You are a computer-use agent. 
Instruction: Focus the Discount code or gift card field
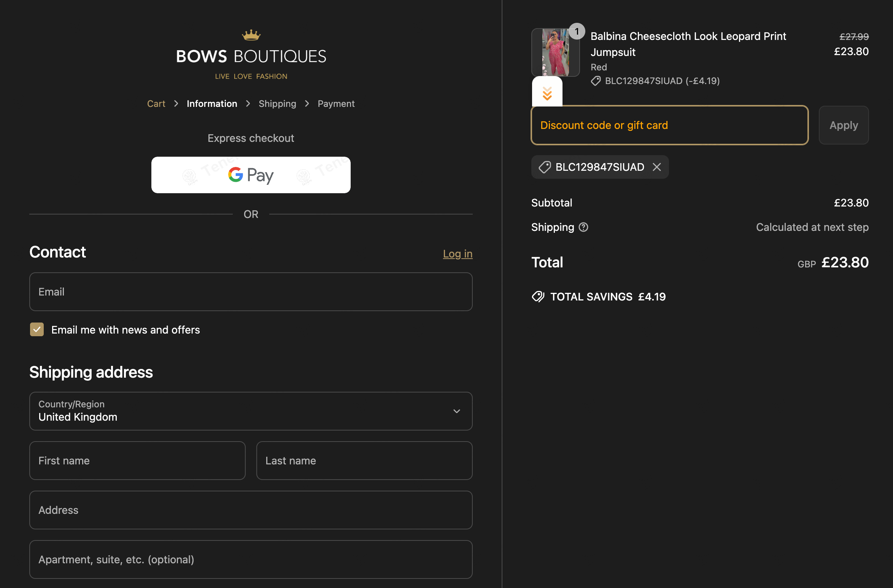[x=669, y=125]
